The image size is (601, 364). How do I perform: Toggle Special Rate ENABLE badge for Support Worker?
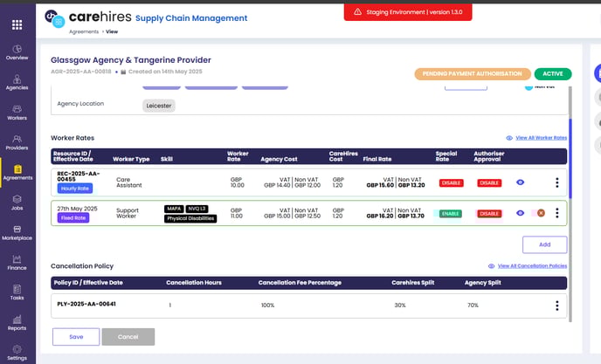coord(450,213)
